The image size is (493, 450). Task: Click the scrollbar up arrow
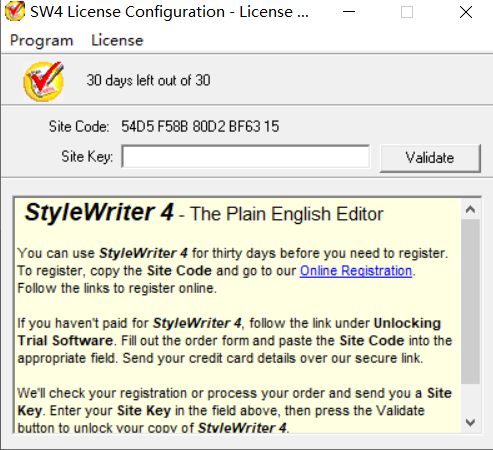(470, 209)
